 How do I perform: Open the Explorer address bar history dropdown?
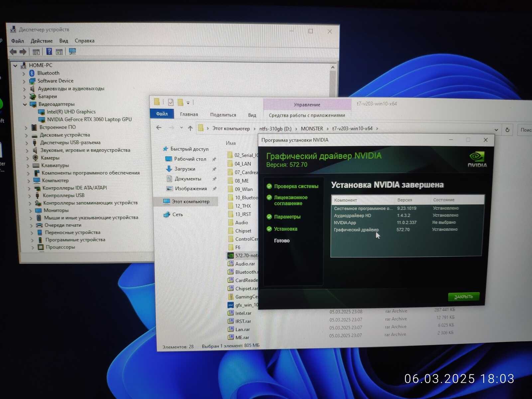[x=496, y=130]
